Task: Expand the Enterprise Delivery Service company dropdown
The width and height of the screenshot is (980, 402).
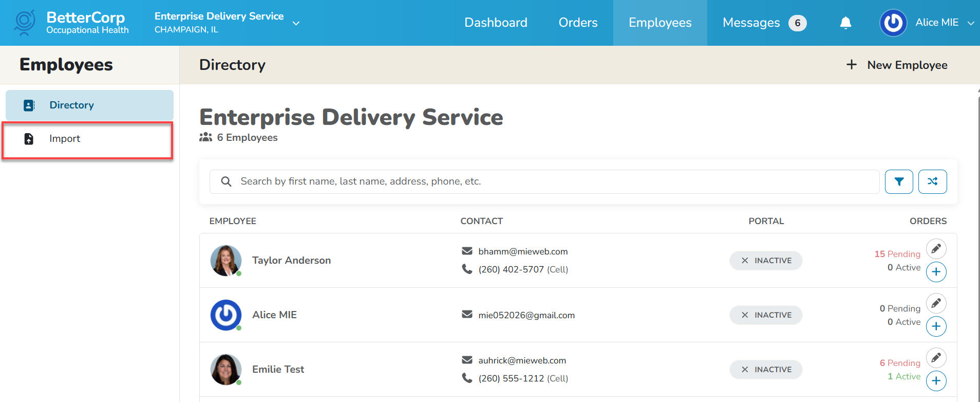Action: tap(296, 23)
